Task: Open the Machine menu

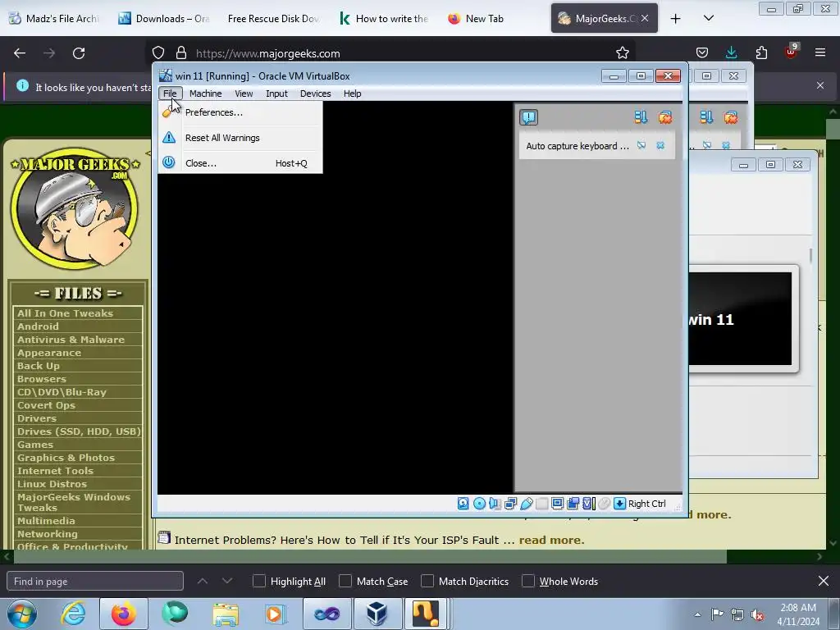Action: 205,94
